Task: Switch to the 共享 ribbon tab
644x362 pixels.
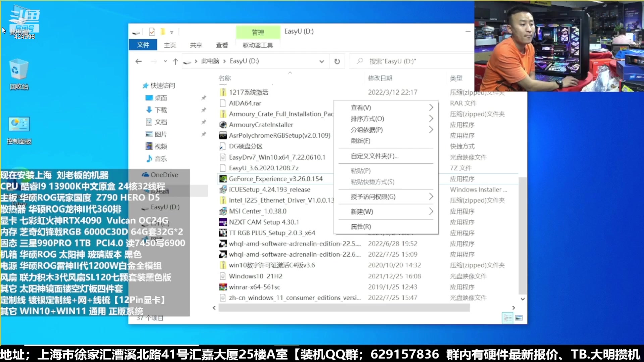Action: pos(196,45)
